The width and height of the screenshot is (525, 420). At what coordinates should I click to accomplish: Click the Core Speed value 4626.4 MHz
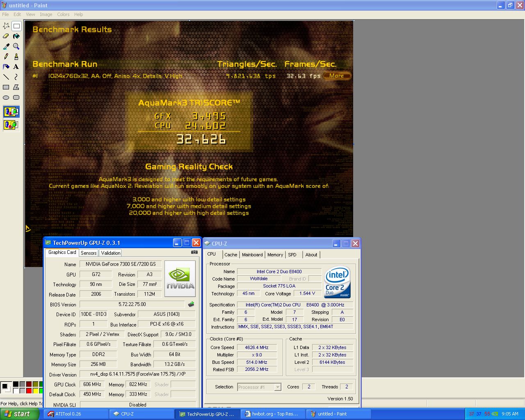tap(257, 347)
